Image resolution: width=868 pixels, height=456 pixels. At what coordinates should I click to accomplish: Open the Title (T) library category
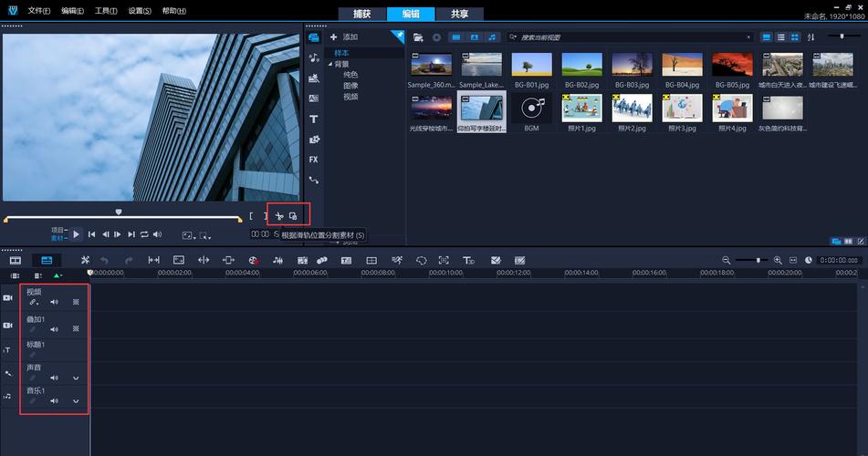pos(314,119)
